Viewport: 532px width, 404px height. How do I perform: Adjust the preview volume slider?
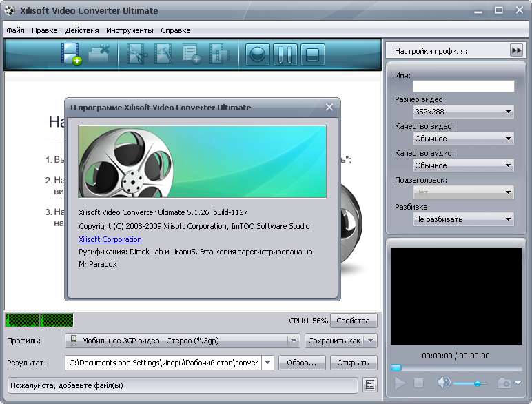click(478, 383)
